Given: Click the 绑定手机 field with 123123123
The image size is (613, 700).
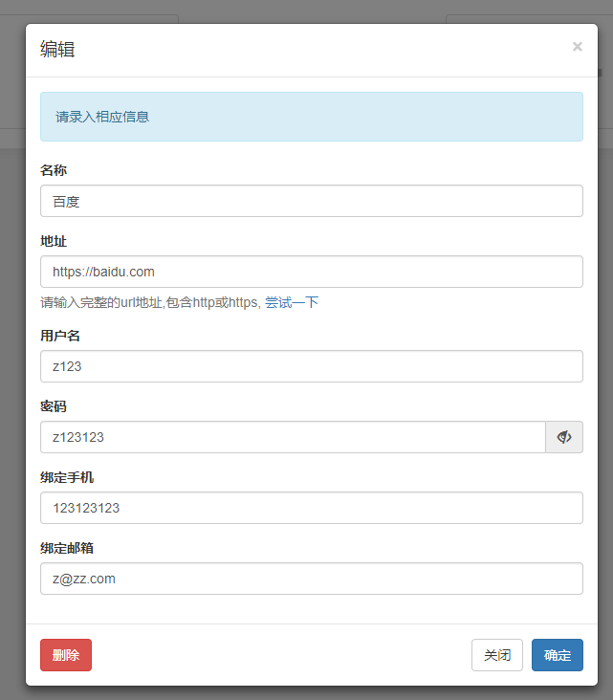Looking at the screenshot, I should (x=311, y=508).
